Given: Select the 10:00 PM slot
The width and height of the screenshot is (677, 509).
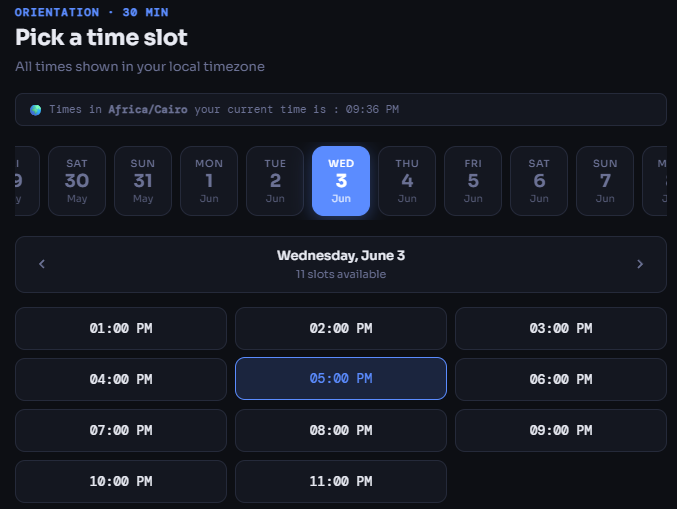Looking at the screenshot, I should click(x=121, y=481).
